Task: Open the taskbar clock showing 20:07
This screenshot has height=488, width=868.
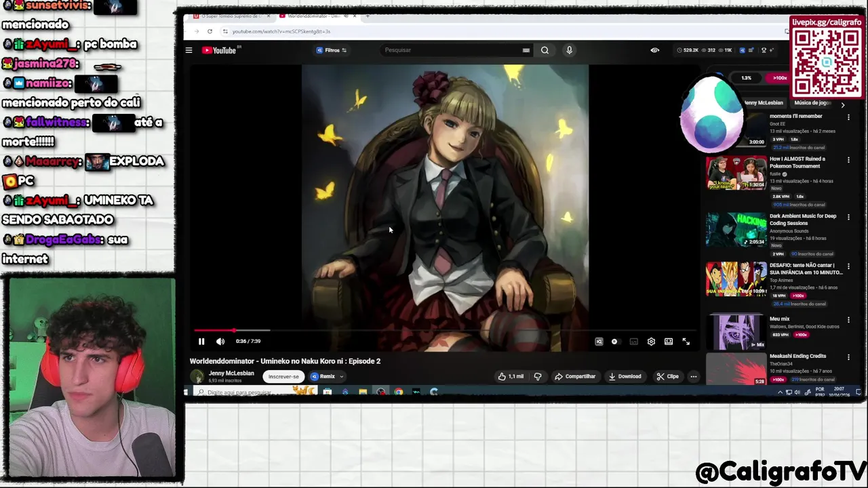Action: (840, 392)
